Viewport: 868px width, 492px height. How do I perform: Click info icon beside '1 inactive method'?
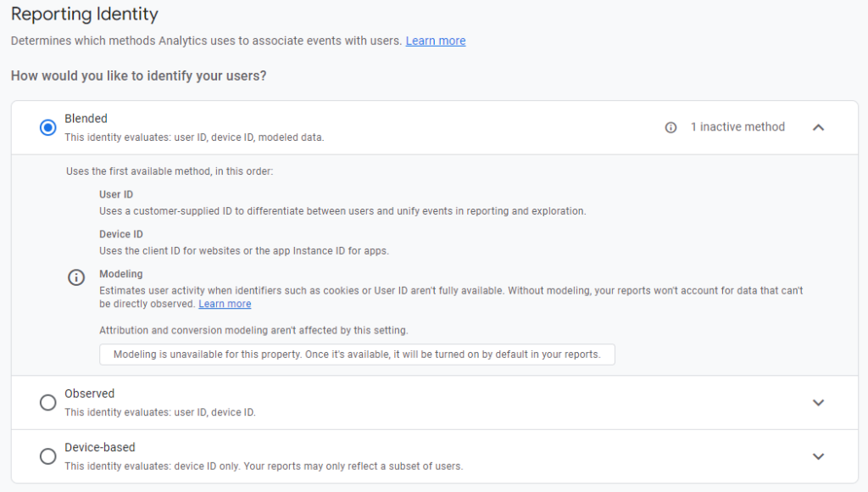pyautogui.click(x=670, y=127)
